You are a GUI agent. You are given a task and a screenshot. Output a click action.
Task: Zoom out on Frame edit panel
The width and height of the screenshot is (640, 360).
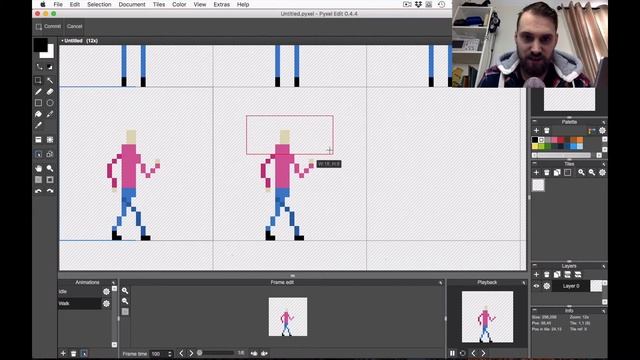125,301
